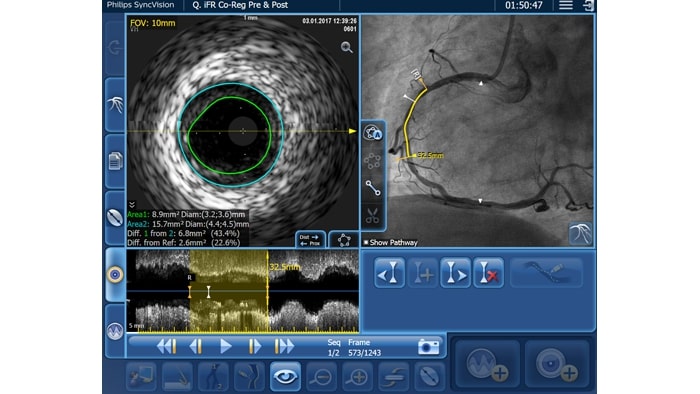The image size is (700, 394).
Task: Click the add marker button
Action: 422,272
